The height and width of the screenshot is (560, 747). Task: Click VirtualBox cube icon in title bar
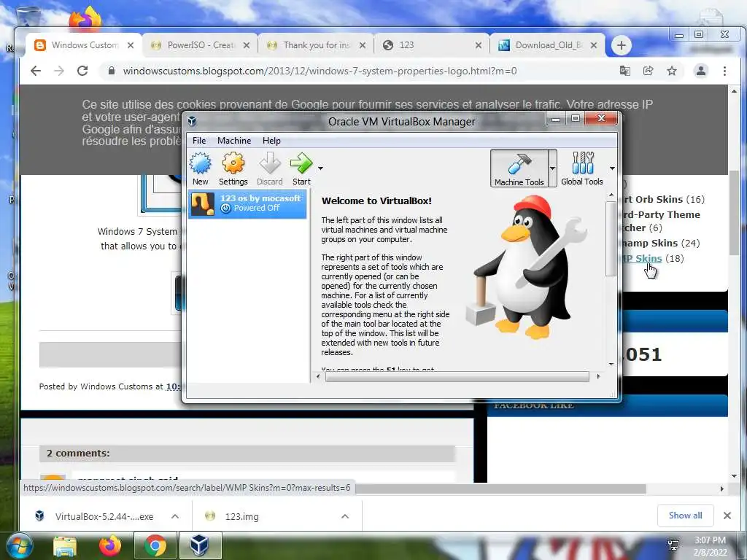(x=192, y=121)
